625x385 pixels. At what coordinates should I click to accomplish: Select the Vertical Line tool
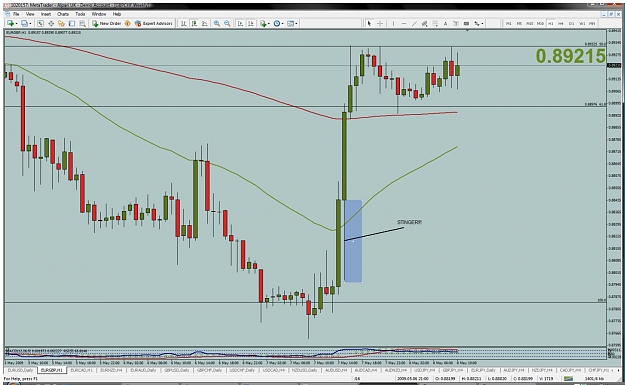(x=393, y=24)
